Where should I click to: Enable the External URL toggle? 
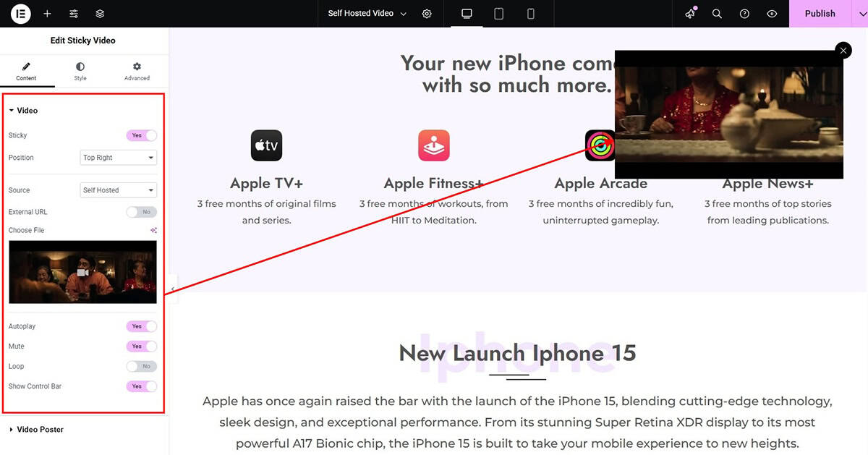pos(141,212)
